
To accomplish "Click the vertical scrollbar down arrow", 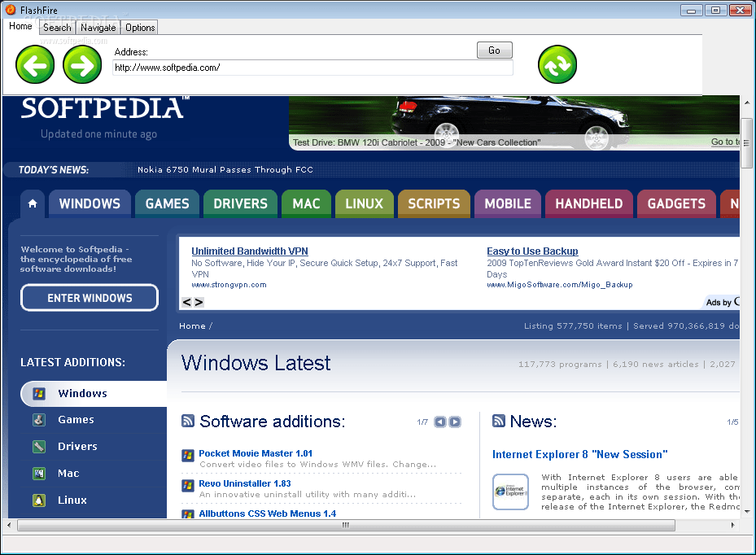I will pyautogui.click(x=747, y=512).
